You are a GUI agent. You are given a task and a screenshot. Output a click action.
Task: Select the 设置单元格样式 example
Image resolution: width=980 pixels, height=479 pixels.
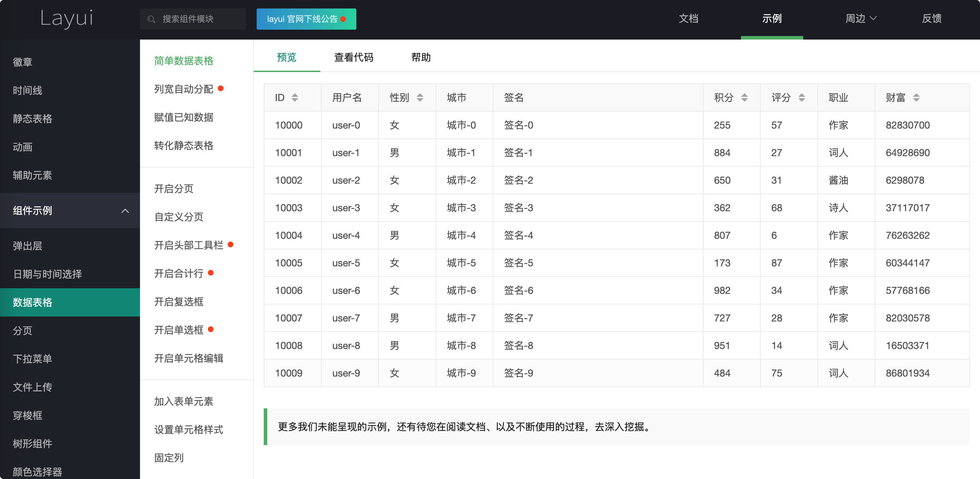189,430
